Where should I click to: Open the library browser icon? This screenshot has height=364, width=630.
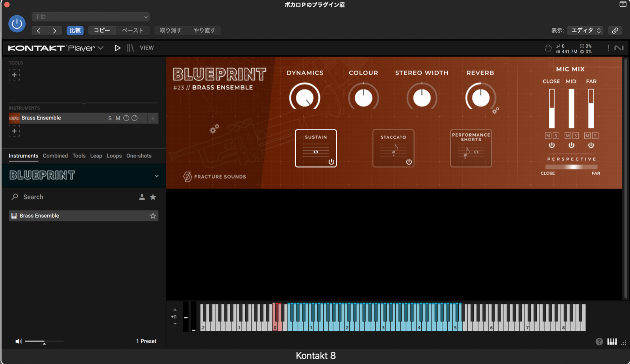coord(130,48)
